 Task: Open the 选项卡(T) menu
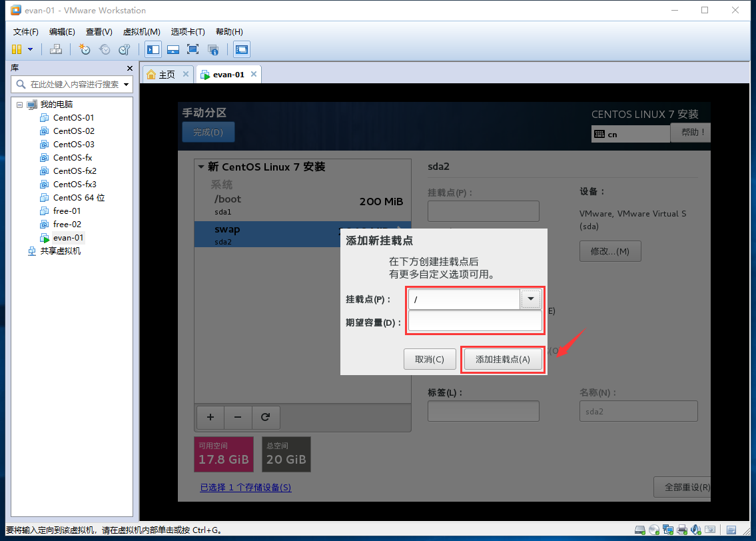(188, 32)
